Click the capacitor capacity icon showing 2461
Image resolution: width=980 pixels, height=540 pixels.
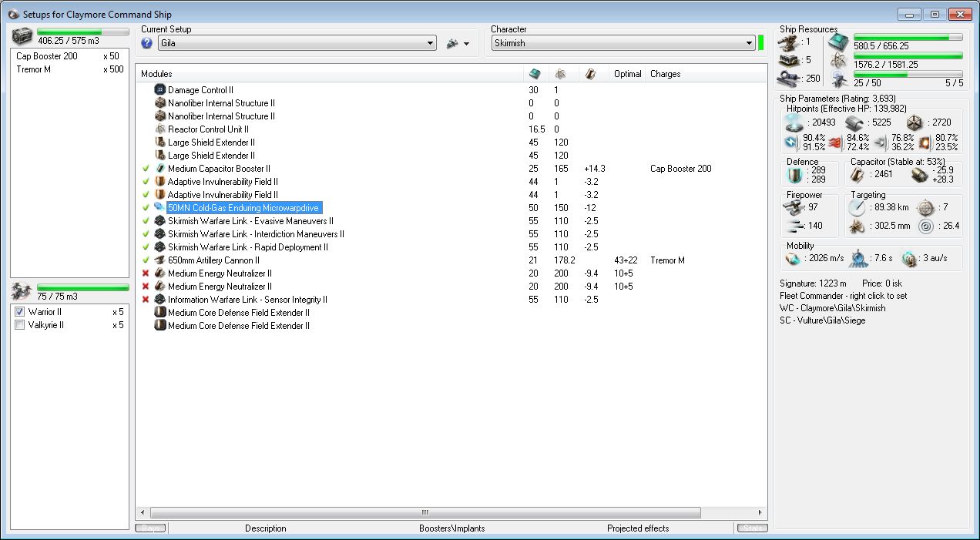[857, 175]
